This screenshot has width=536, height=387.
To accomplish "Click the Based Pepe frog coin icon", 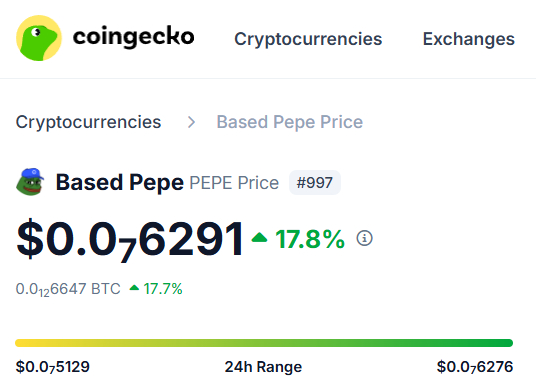I will click(x=30, y=182).
